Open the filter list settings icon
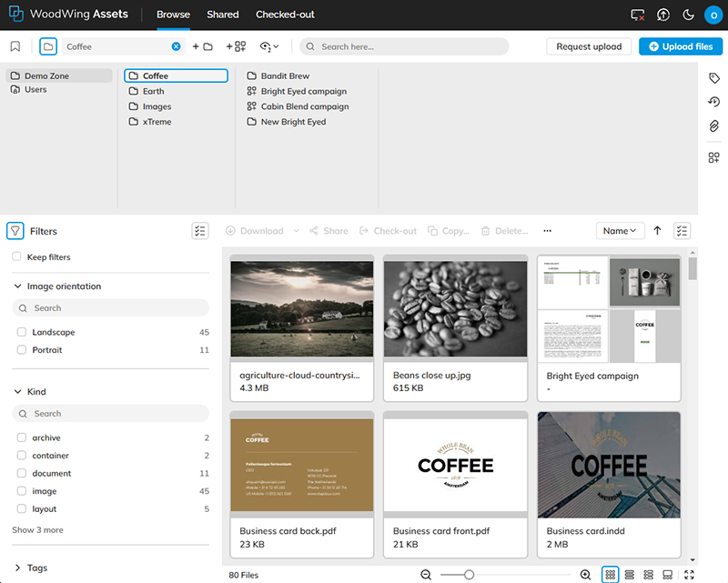This screenshot has width=728, height=583. click(200, 231)
